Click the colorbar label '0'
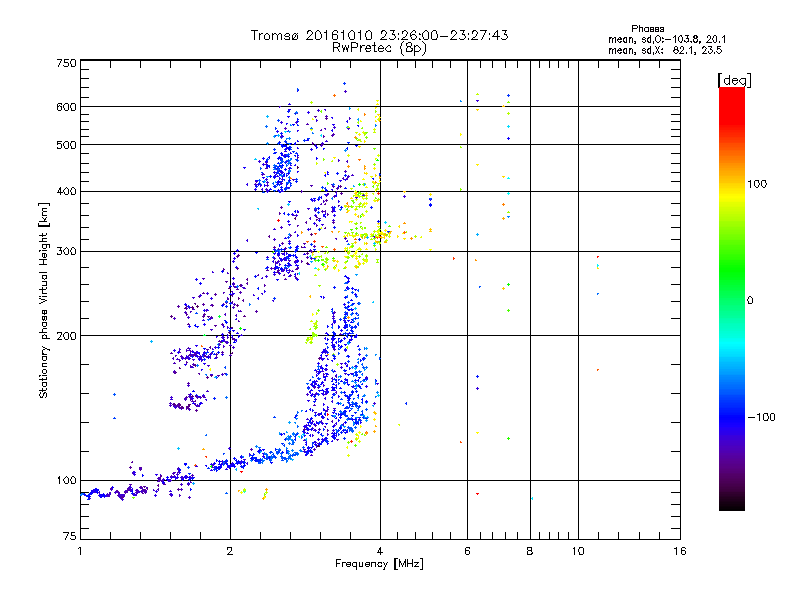 click(750, 301)
